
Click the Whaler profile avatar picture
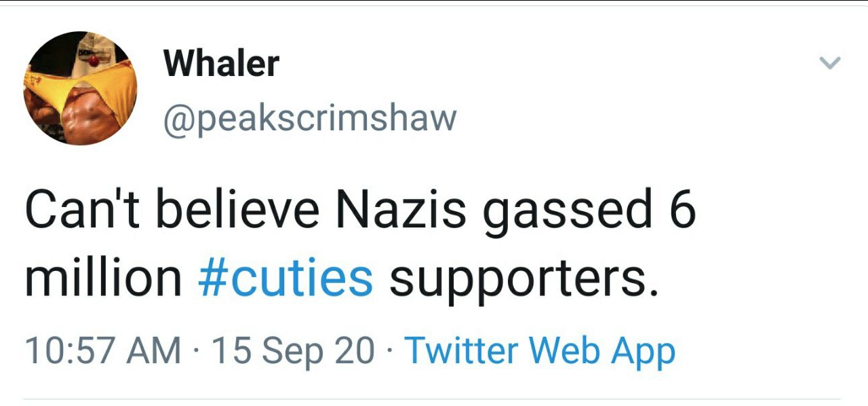(x=80, y=88)
